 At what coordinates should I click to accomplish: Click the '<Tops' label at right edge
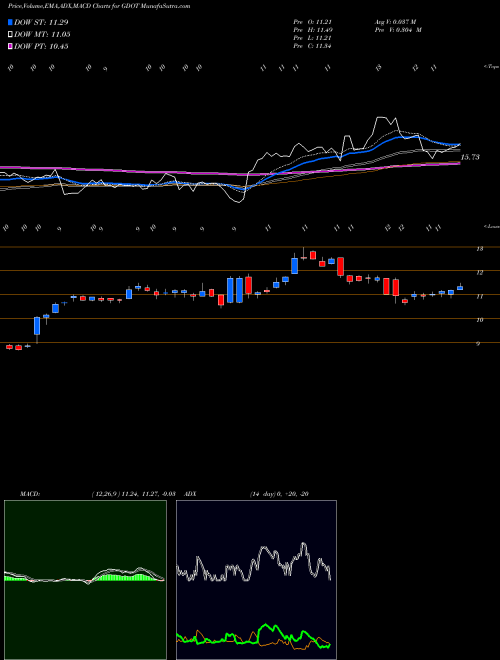pyautogui.click(x=491, y=67)
